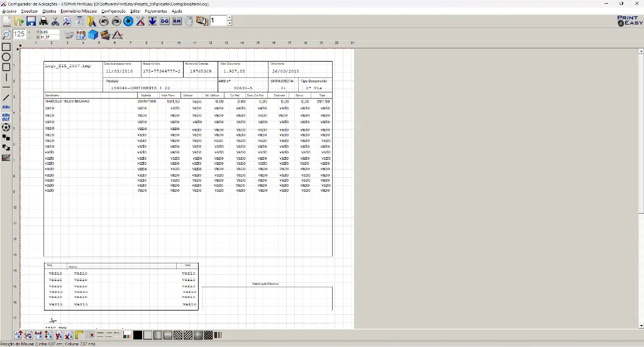Viewport: 644px width, 347px height.
Task: Open the multicolor stripes color picker
Action: pyautogui.click(x=218, y=335)
